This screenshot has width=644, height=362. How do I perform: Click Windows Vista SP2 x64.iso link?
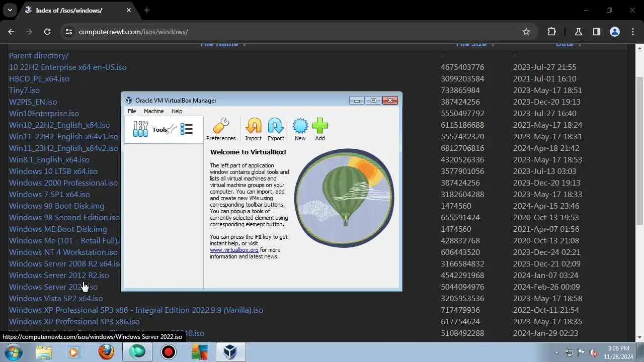(x=56, y=299)
